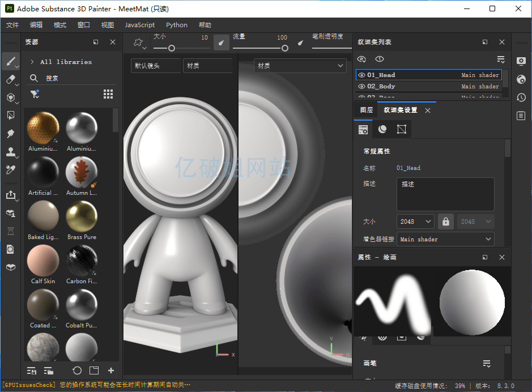Adjust the 笔刷透明度 opacity slider
532x392 pixels.
(332, 49)
